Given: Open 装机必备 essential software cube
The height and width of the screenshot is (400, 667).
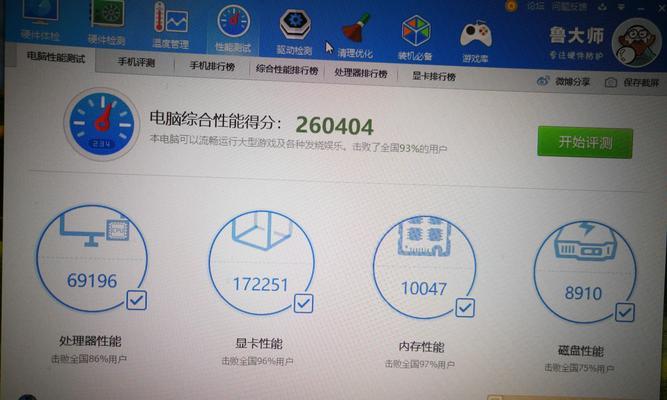Looking at the screenshot, I should pyautogui.click(x=415, y=38).
